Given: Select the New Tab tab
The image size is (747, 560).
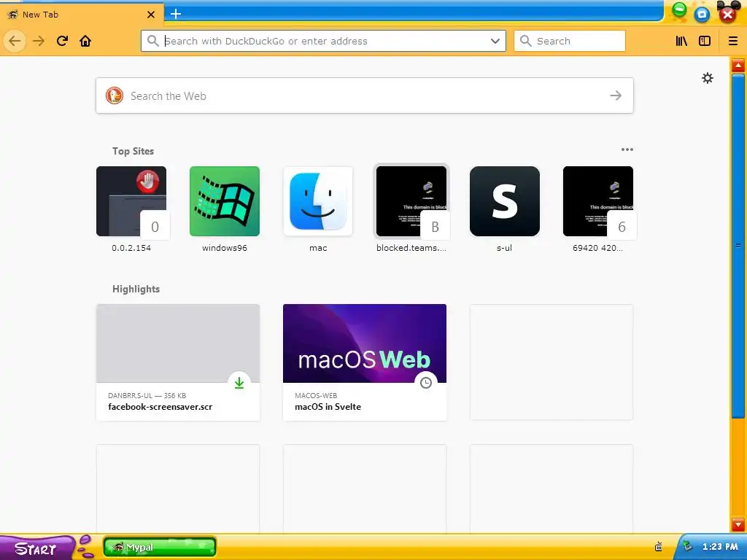Looking at the screenshot, I should (82, 15).
